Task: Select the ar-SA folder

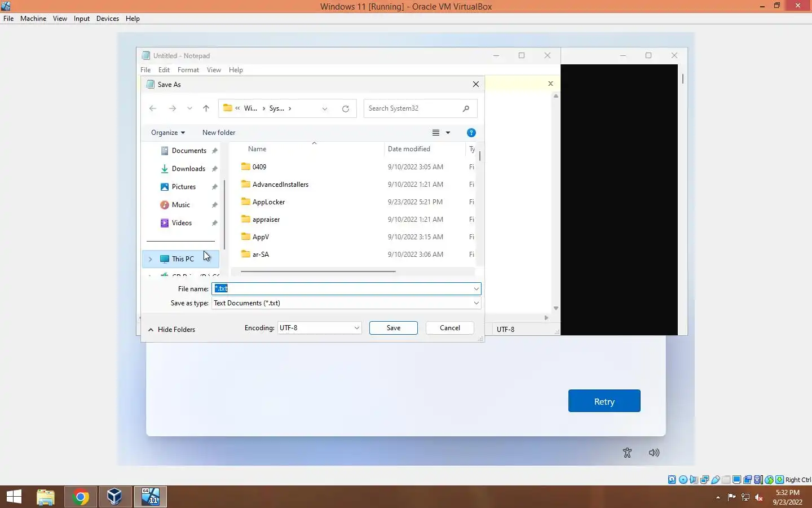Action: 261,255
